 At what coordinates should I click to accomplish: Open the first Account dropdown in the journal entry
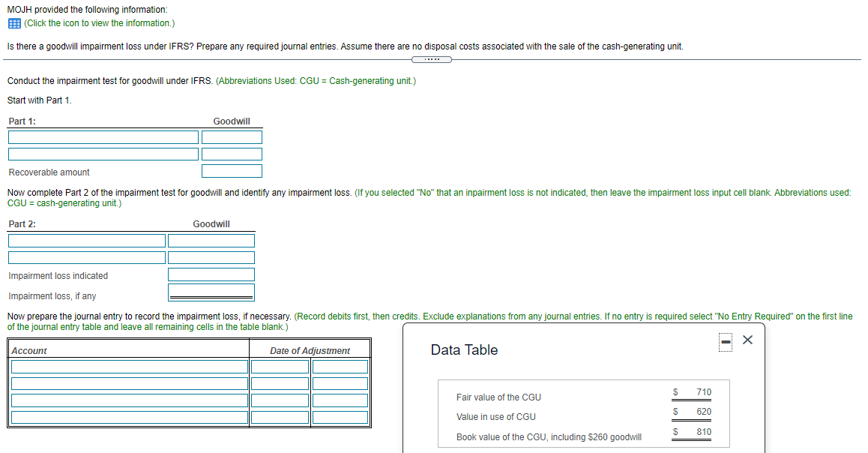129,366
